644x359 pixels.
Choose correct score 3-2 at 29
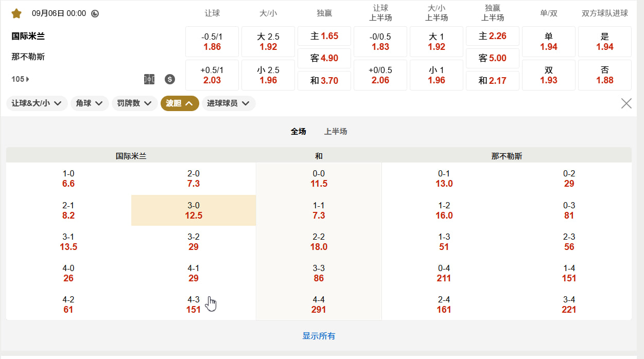[194, 242]
